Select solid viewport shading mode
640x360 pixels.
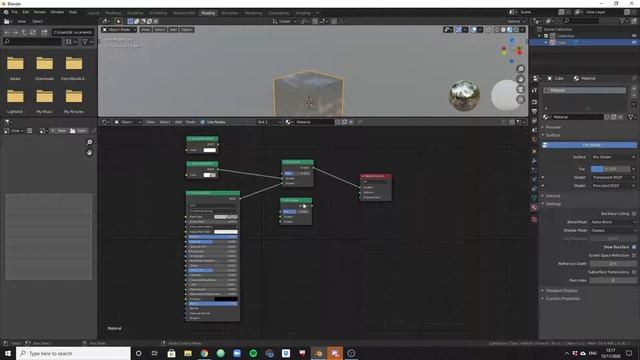pyautogui.click(x=503, y=30)
